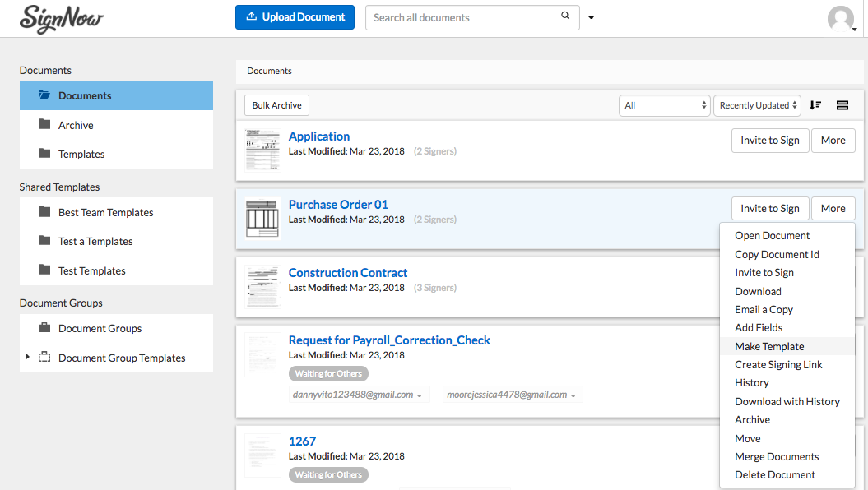The width and height of the screenshot is (868, 490).
Task: Select Best Team Templates folder
Action: pos(105,212)
